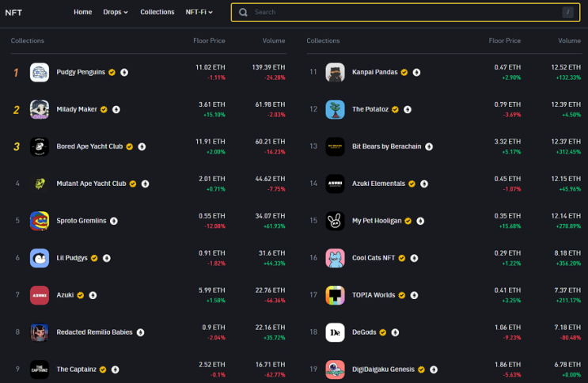
Task: Click the search magnifier icon
Action: click(243, 13)
